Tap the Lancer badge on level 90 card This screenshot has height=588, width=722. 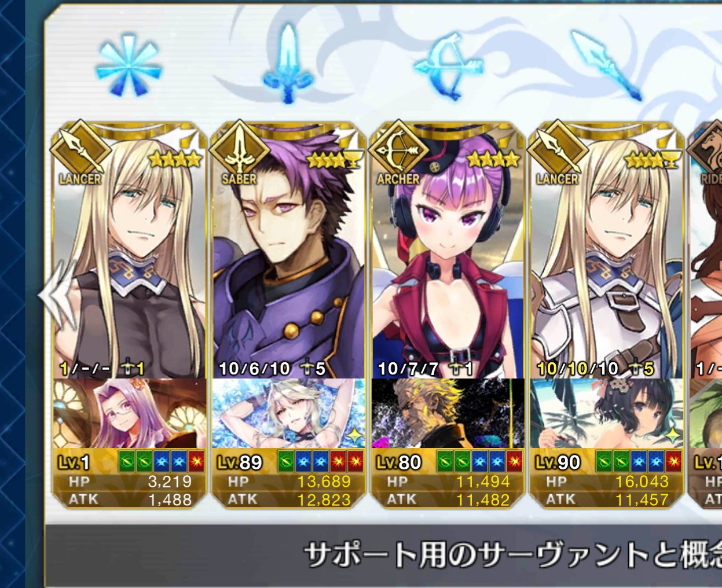(x=558, y=153)
